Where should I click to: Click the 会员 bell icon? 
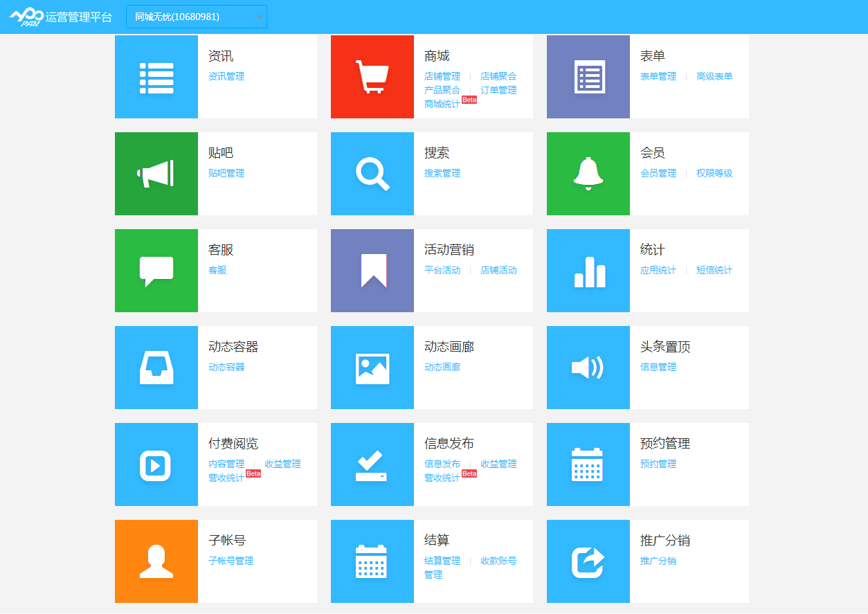click(x=588, y=173)
